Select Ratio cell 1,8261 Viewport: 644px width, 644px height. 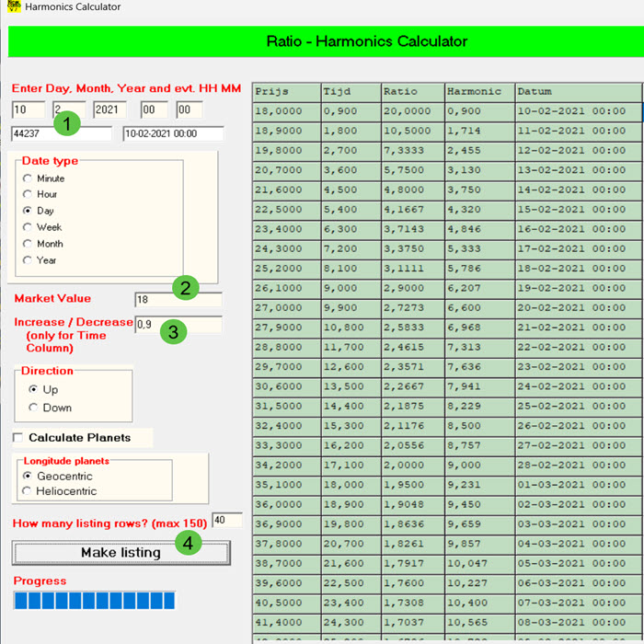point(413,544)
